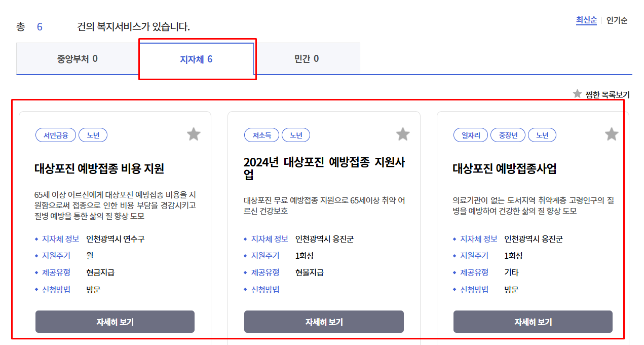Click 자세히 보기 on the 대상포진 예방접종 비용 지원 card
Image resolution: width=644 pixels, height=345 pixels.
click(x=115, y=321)
